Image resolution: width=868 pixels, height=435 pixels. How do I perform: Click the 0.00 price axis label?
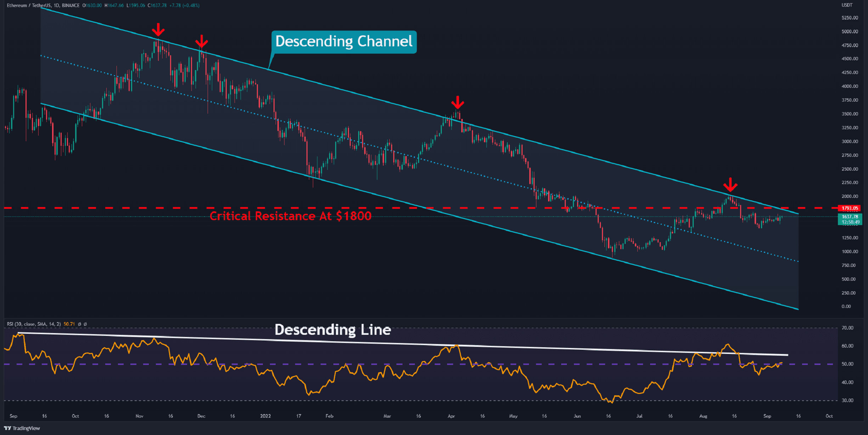846,307
